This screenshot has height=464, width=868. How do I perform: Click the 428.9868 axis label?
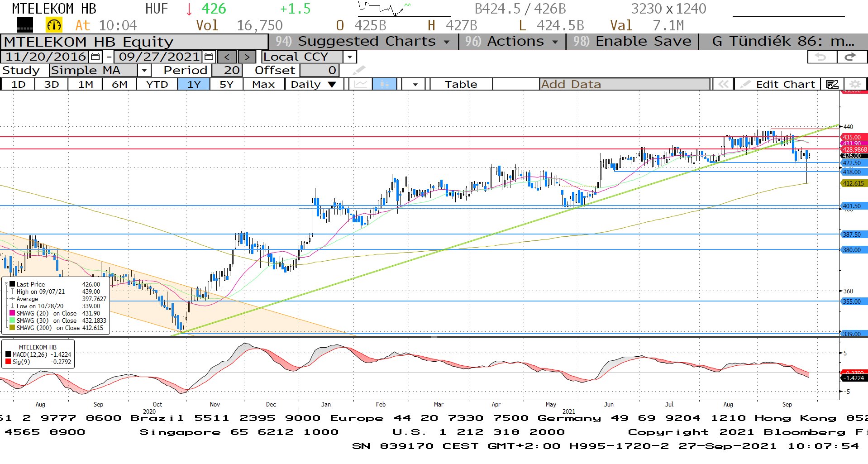[x=854, y=149]
